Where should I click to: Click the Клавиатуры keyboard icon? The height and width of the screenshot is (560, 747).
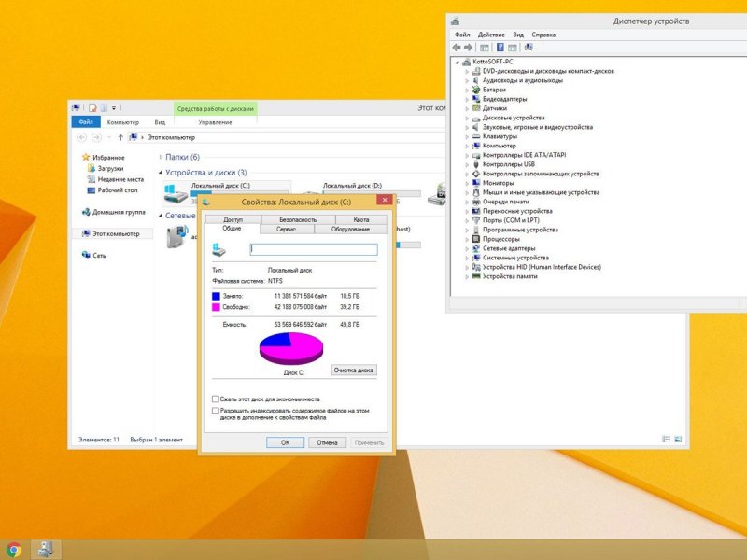pos(475,136)
